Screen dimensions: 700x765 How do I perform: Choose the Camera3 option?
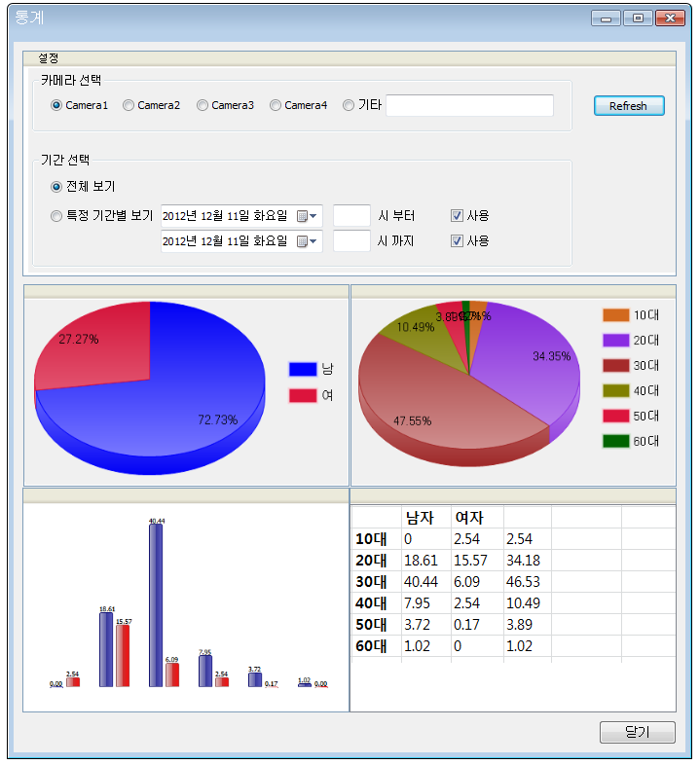point(203,105)
